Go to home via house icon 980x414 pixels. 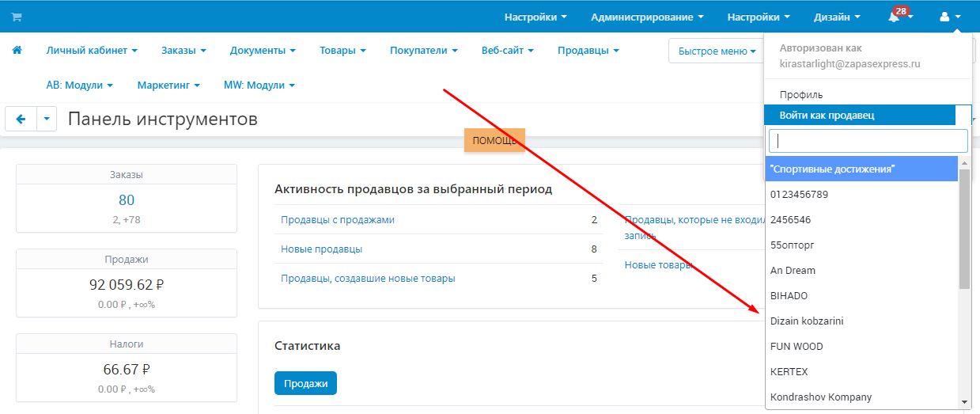tap(17, 50)
